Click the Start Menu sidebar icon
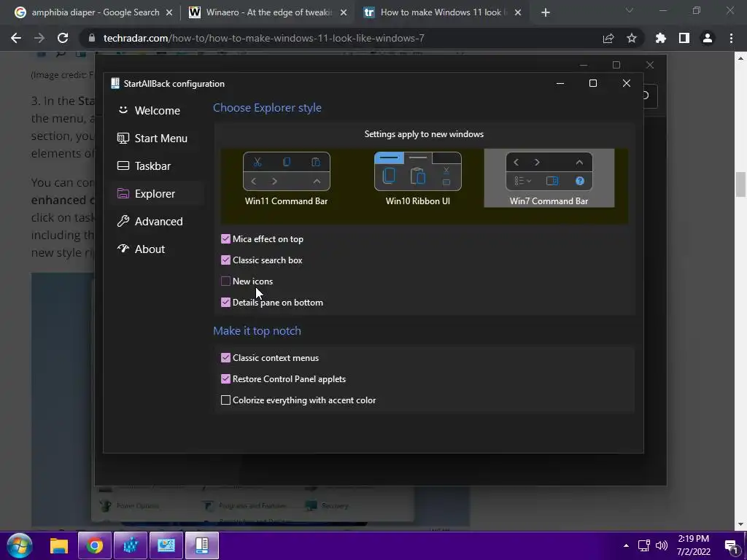The width and height of the screenshot is (747, 560). 123,138
